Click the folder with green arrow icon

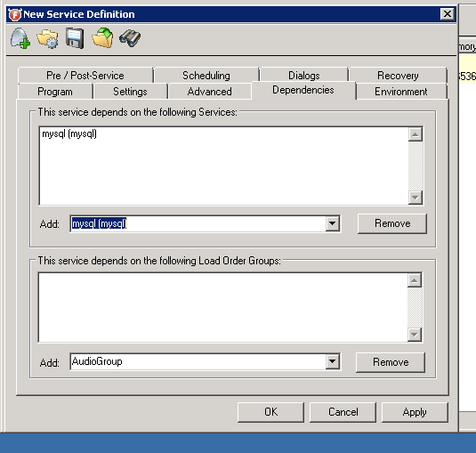pos(102,37)
